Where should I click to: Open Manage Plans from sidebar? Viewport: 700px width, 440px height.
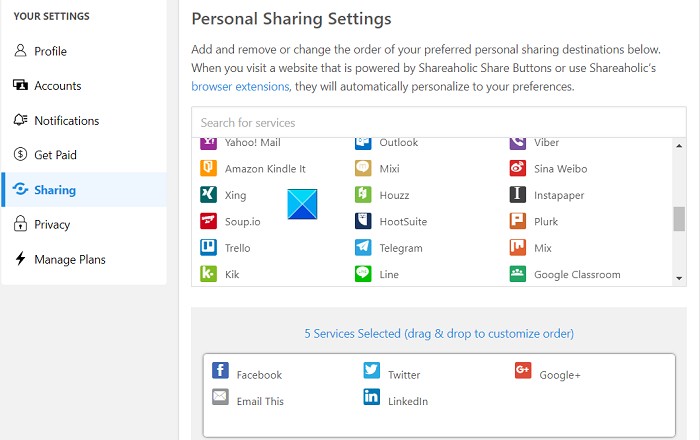click(x=69, y=260)
